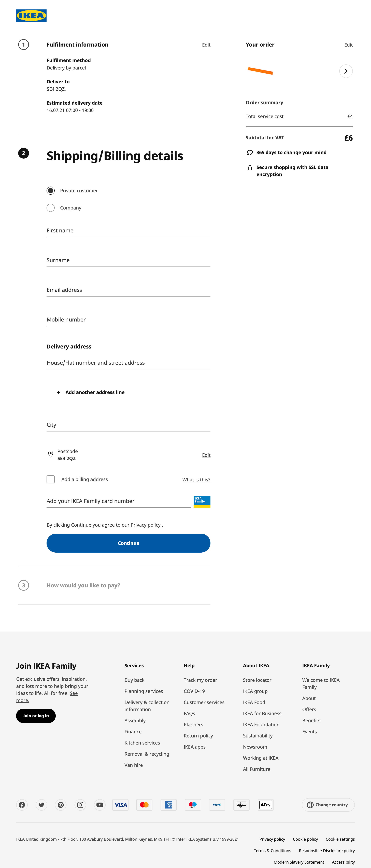Image resolution: width=371 pixels, height=868 pixels.
Task: Open IKEA's YouTube channel
Action: [x=100, y=805]
